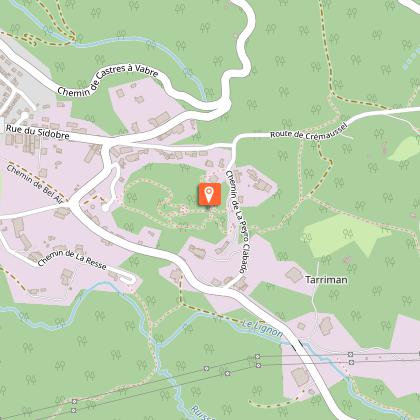
Task: Click the Chemin de La Resse label
Action: point(72,260)
